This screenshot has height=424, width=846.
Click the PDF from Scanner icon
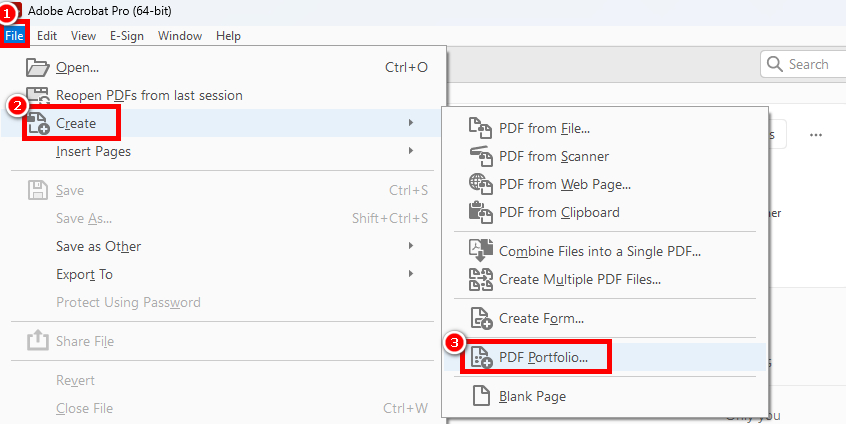click(x=481, y=156)
